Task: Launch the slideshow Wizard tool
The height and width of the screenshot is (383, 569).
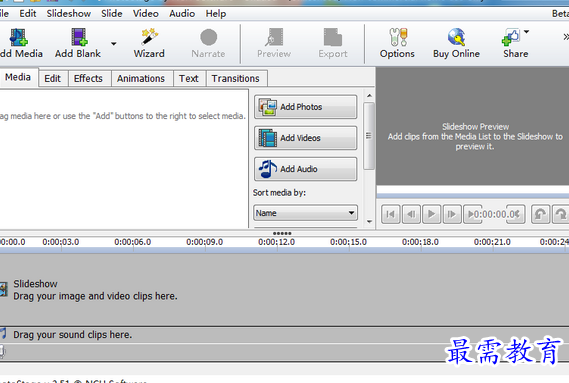Action: [x=149, y=37]
